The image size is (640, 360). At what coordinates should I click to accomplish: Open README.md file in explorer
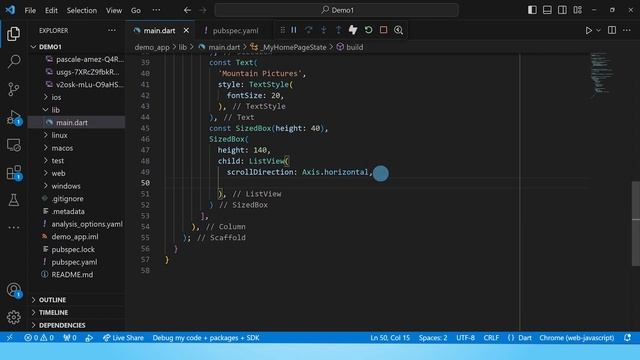(x=72, y=275)
